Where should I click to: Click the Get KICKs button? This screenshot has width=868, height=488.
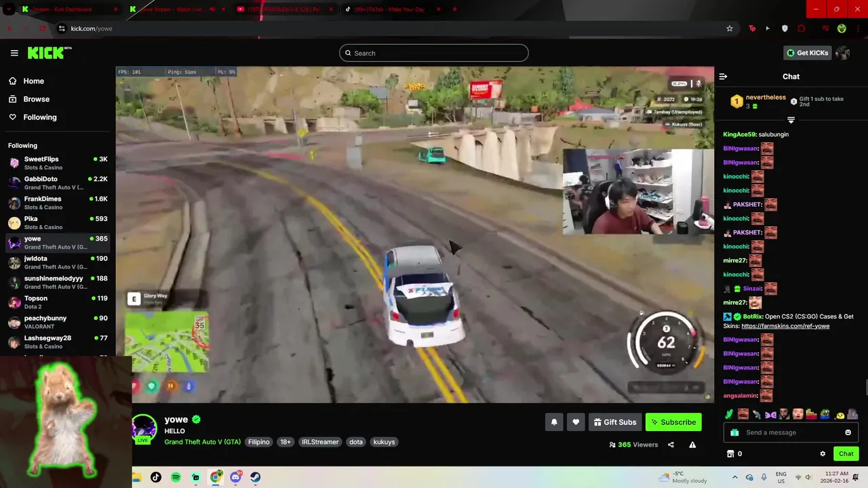[807, 53]
